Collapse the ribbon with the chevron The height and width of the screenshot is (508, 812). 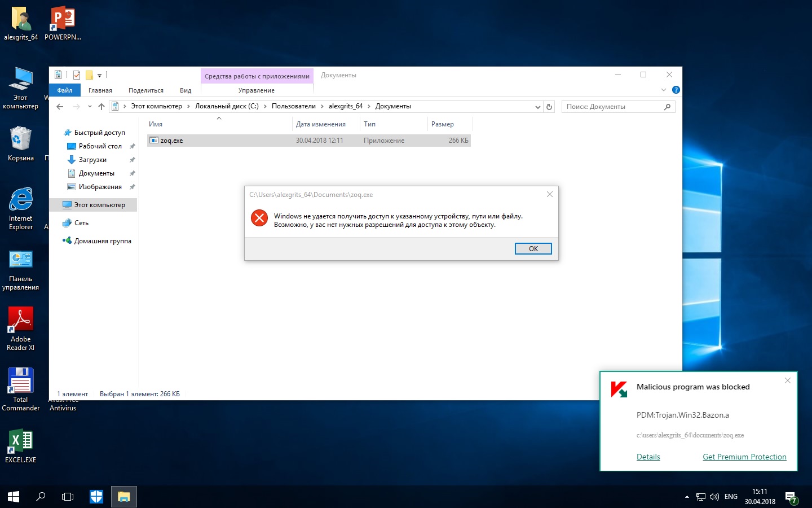[664, 90]
